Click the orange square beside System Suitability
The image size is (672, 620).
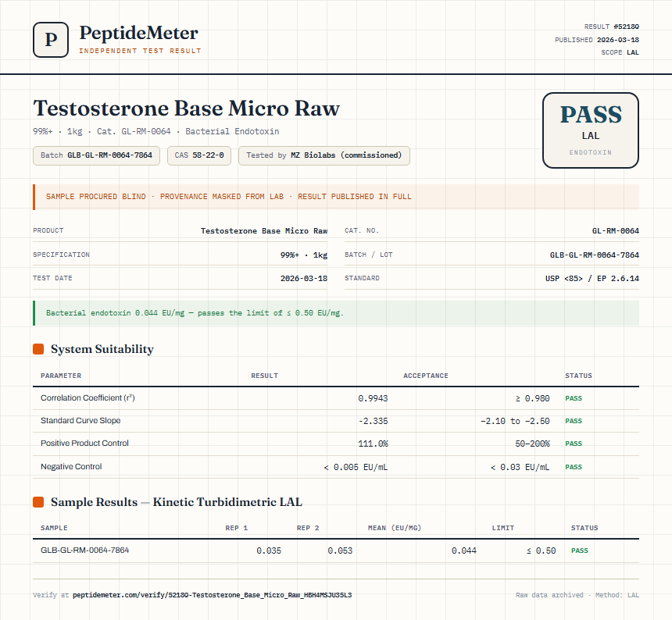pos(38,349)
